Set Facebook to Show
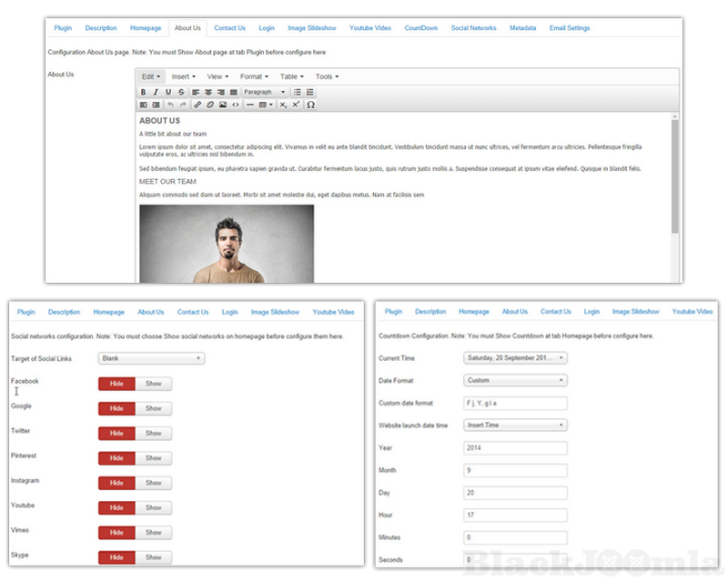This screenshot has height=581, width=728. click(x=153, y=384)
